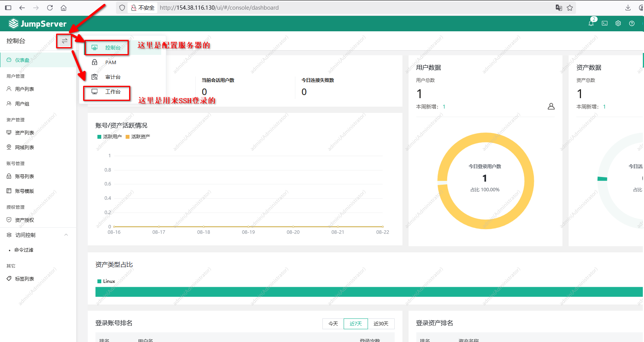Toggle 活跃资产 legend series in chart
The height and width of the screenshot is (342, 644).
(x=138, y=137)
